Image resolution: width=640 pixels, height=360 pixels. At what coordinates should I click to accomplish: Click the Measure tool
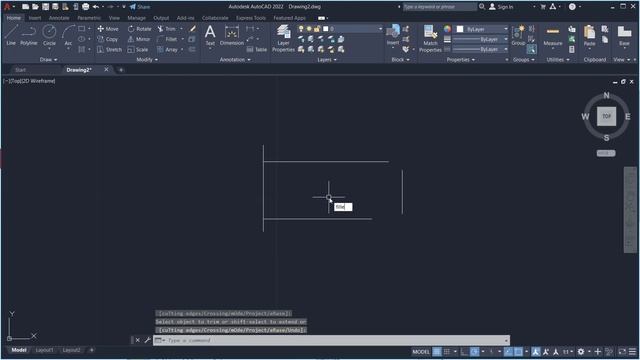click(553, 35)
